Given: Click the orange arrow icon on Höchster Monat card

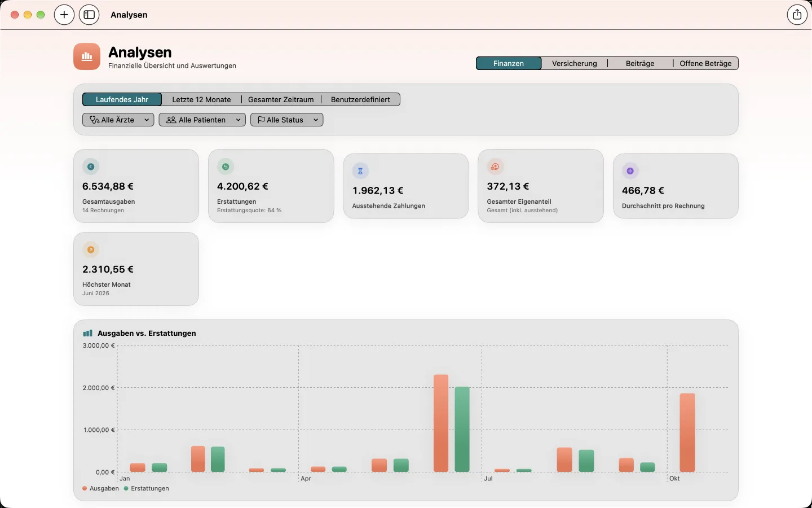Looking at the screenshot, I should tap(91, 249).
